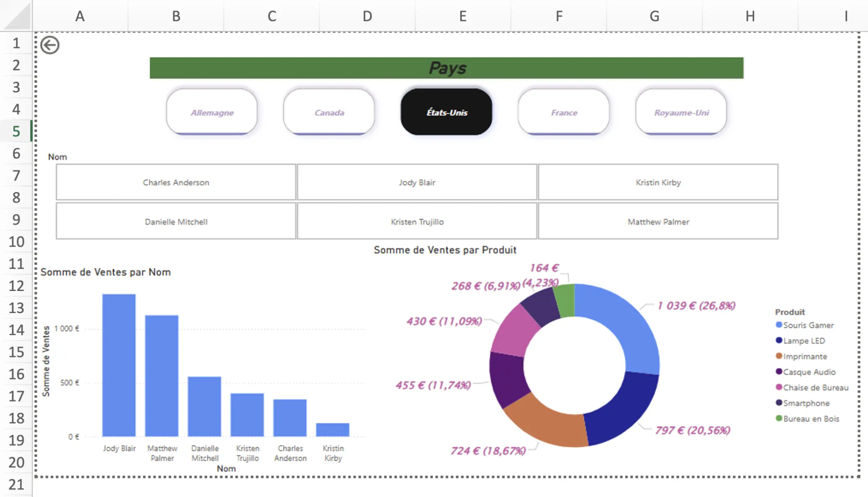The width and height of the screenshot is (868, 497).
Task: Click the Somme de Ventes par Produit title
Action: [x=445, y=250]
